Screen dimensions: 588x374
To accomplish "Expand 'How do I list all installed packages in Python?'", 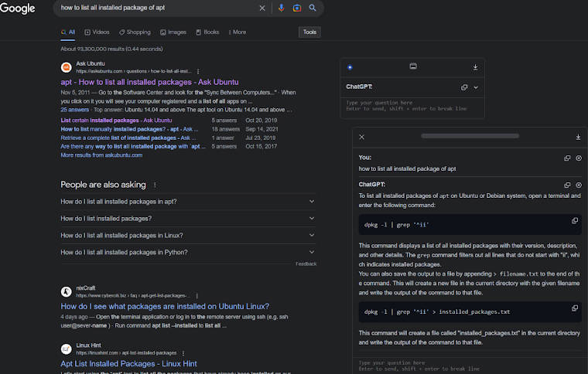I will click(312, 252).
